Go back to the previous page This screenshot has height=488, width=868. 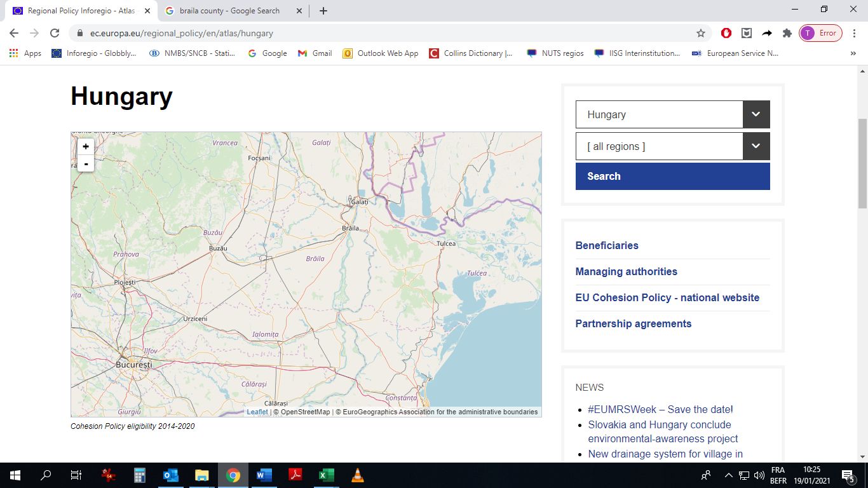point(14,33)
